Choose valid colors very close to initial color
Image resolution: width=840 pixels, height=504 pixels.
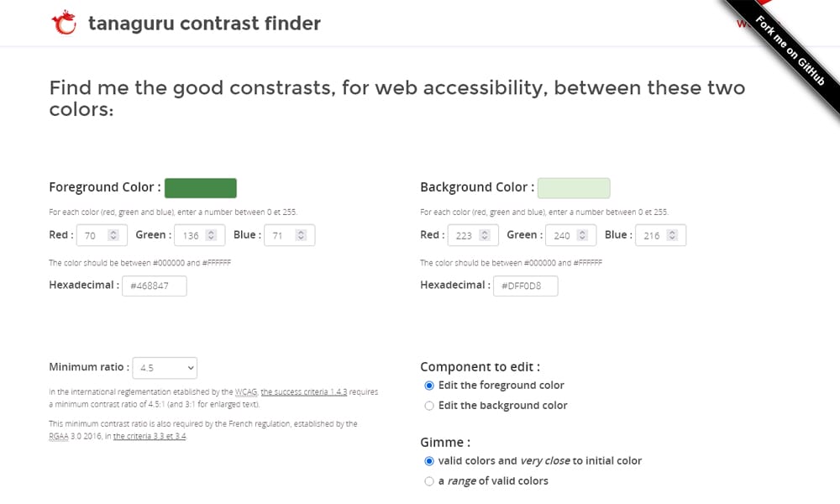pyautogui.click(x=429, y=461)
